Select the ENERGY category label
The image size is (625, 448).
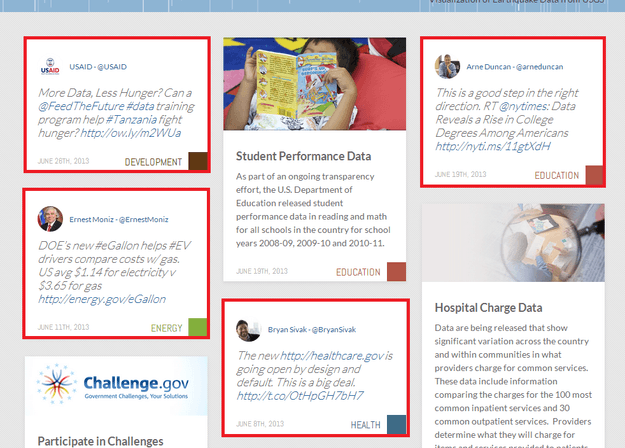click(x=166, y=328)
